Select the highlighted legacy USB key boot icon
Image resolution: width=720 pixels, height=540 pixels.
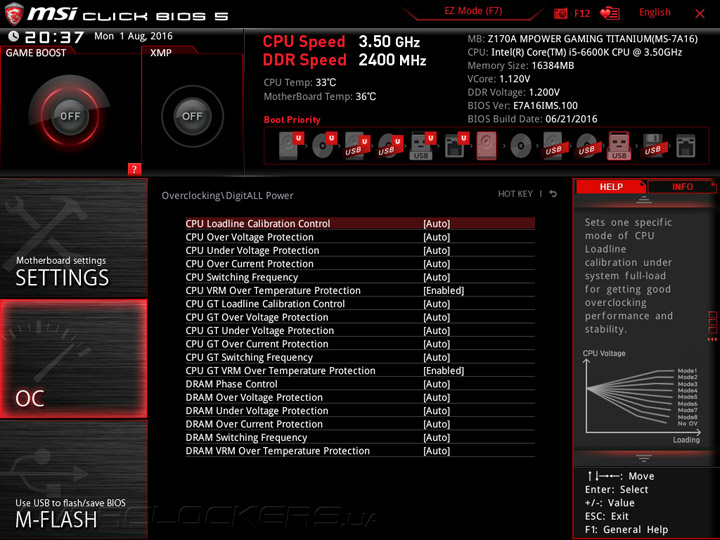pyautogui.click(x=619, y=146)
